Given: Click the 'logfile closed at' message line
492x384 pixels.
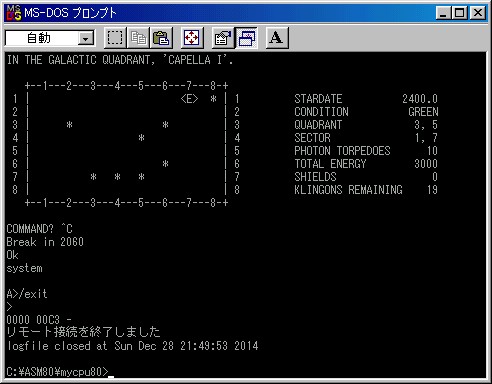Looking at the screenshot, I should pos(132,346).
